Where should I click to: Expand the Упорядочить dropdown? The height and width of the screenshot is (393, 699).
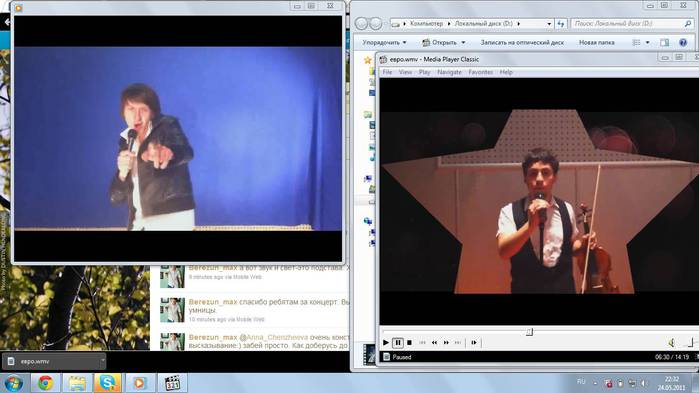(384, 42)
